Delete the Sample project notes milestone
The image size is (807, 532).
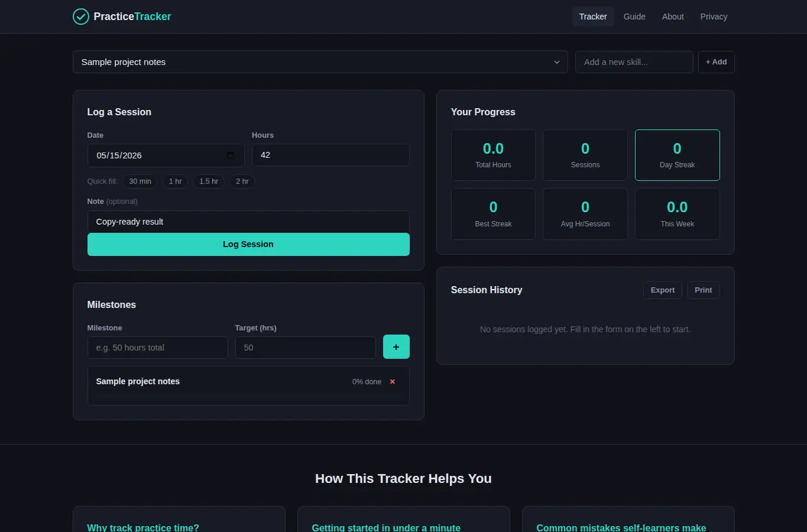click(x=392, y=382)
